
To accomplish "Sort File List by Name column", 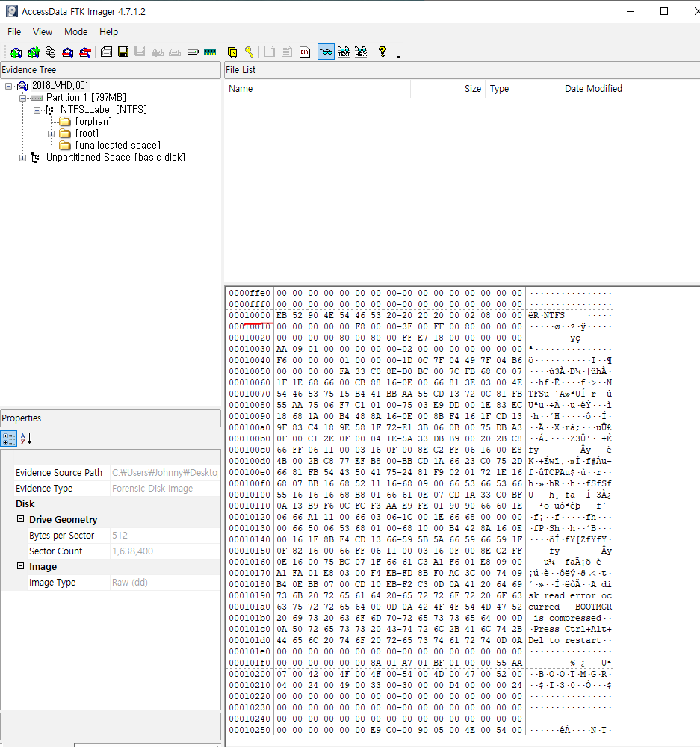I will pos(318,89).
